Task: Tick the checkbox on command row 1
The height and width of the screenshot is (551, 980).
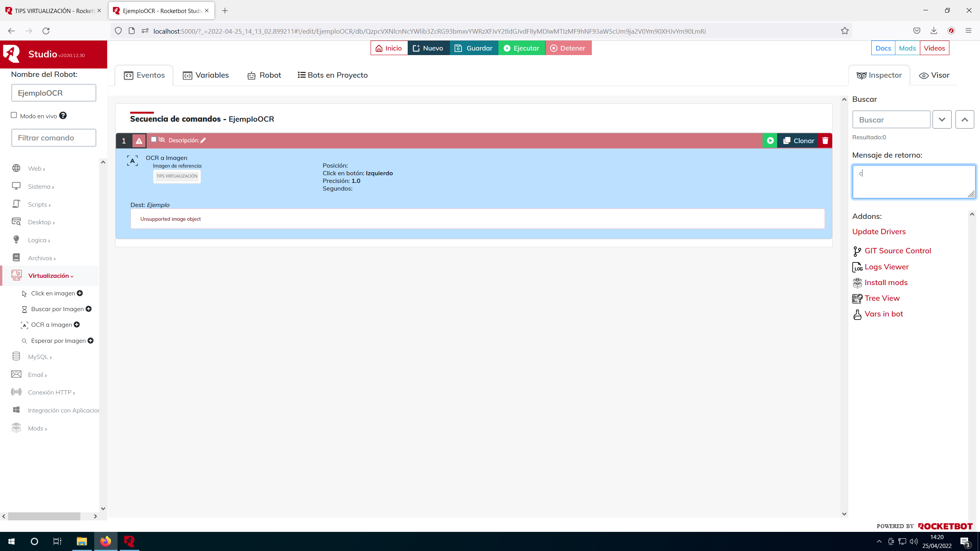Action: coord(154,140)
